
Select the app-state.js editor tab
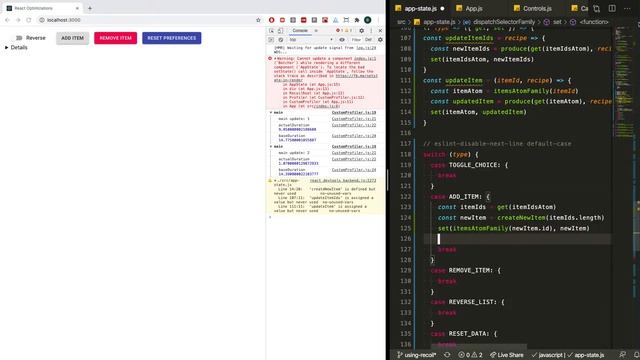click(420, 8)
